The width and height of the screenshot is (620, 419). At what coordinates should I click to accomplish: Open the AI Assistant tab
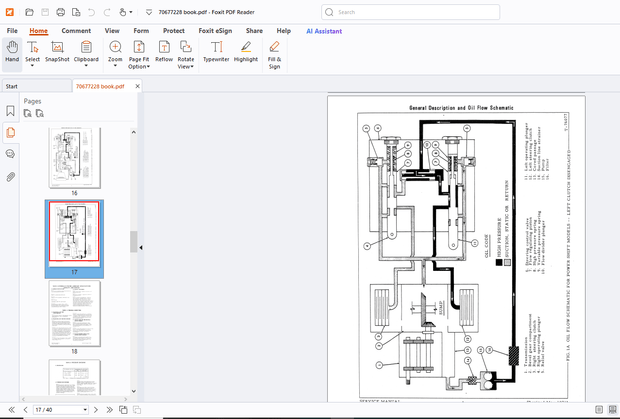point(324,31)
